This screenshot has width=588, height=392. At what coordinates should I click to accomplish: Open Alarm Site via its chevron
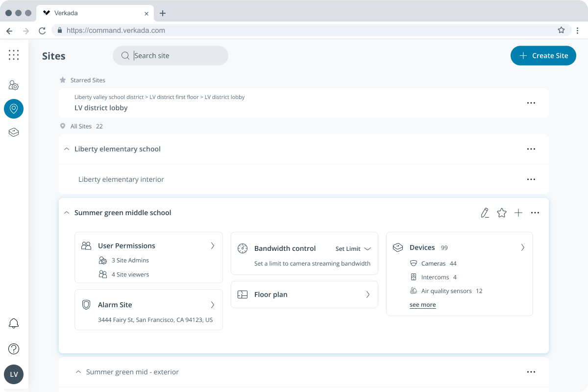pos(213,305)
